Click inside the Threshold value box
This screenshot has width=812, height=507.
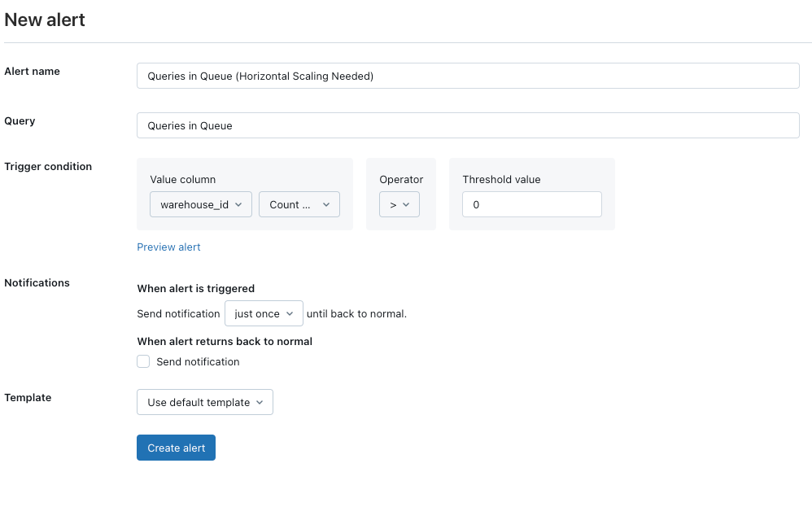[531, 204]
